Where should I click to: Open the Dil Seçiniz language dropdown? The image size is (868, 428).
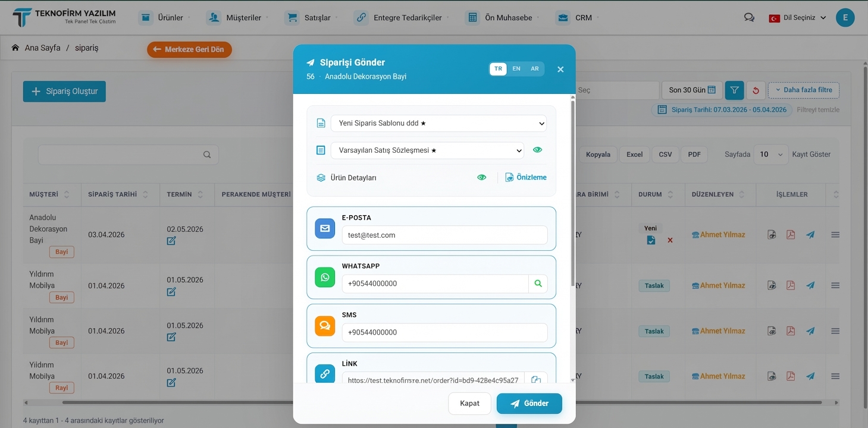[798, 18]
